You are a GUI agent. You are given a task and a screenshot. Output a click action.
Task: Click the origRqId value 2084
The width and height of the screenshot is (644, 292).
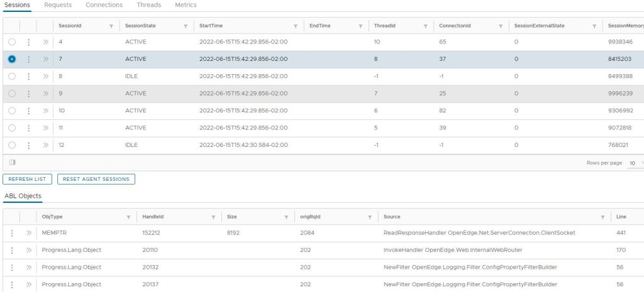pyautogui.click(x=306, y=233)
